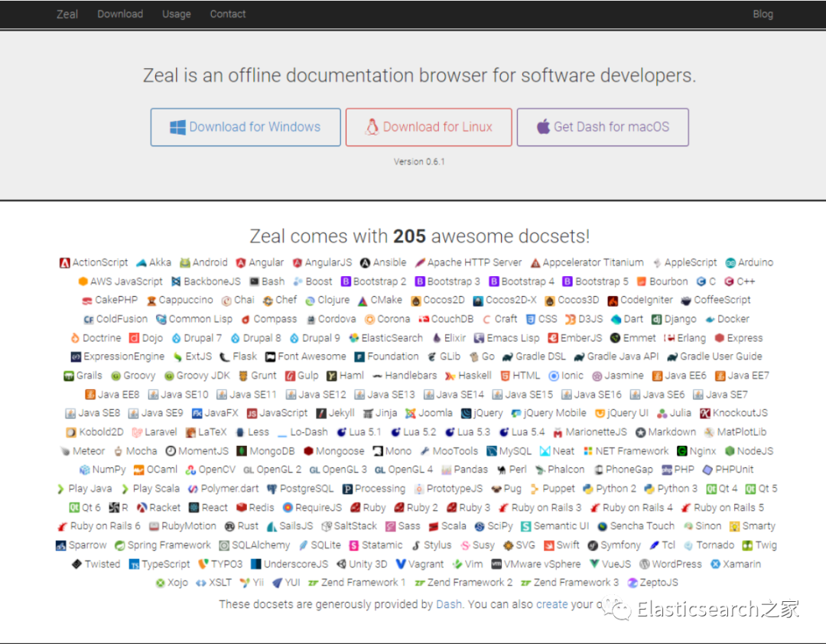Open the Contact menu item
The height and width of the screenshot is (644, 826).
point(228,15)
